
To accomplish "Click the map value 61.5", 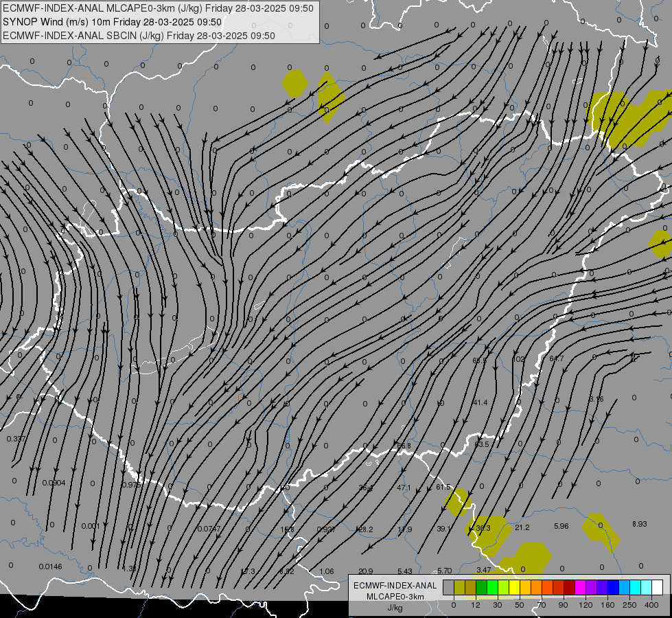I will [443, 487].
